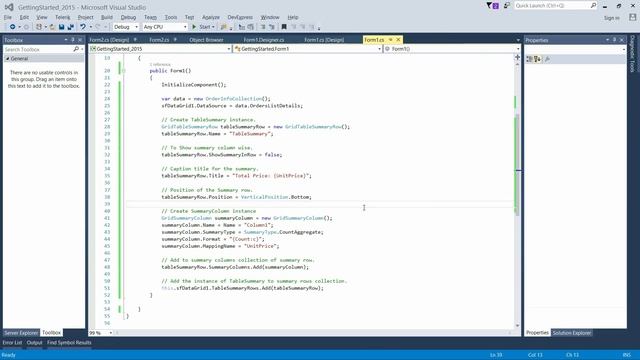Viewport: 640px width, 360px height.
Task: Click the account picture icon near Sign in
Action: point(632,17)
